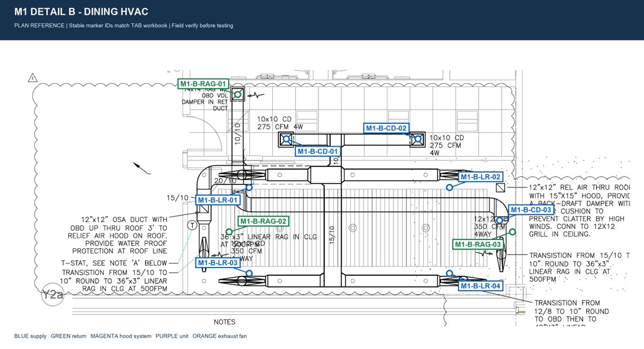The height and width of the screenshot is (349, 644).
Task: Click the M1-B-CD-01 supply marker label
Action: pos(317,151)
